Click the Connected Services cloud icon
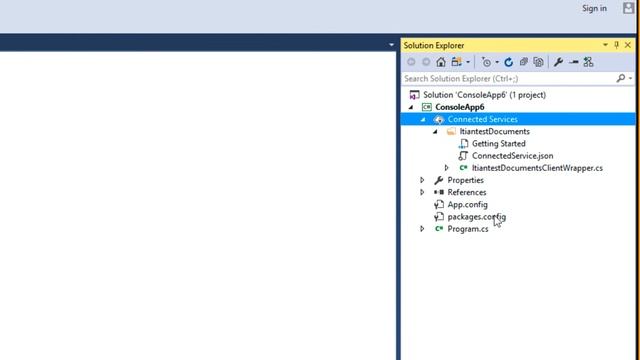The height and width of the screenshot is (360, 640). click(439, 120)
